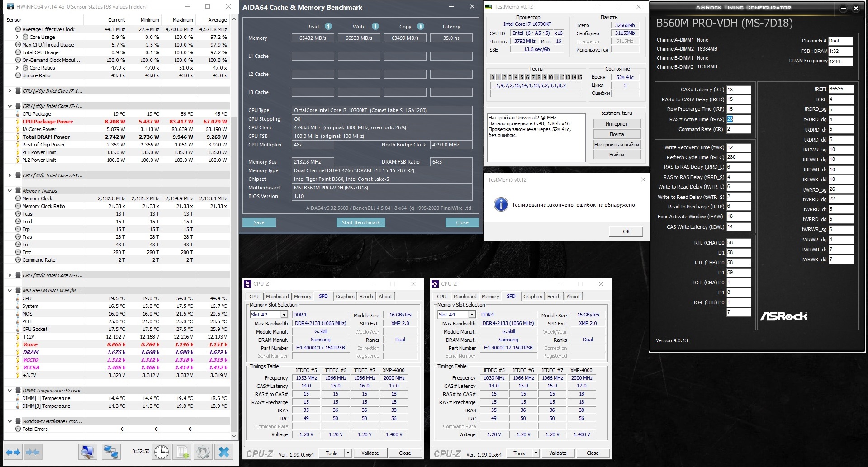Open the remote monitor icon in HWiNFO toolbar
Image resolution: width=868 pixels, height=467 pixels.
(88, 452)
